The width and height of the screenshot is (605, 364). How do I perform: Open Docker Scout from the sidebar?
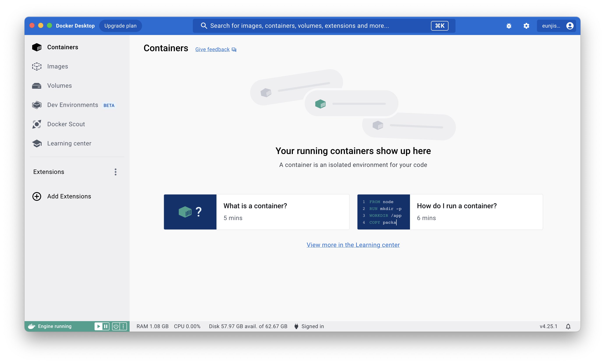tap(66, 124)
